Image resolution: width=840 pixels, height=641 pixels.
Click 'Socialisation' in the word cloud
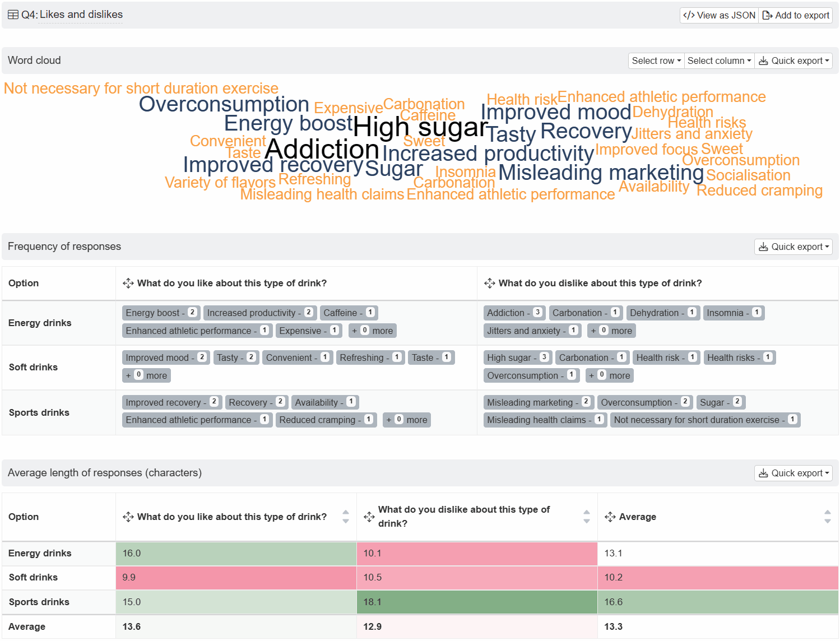pyautogui.click(x=748, y=175)
